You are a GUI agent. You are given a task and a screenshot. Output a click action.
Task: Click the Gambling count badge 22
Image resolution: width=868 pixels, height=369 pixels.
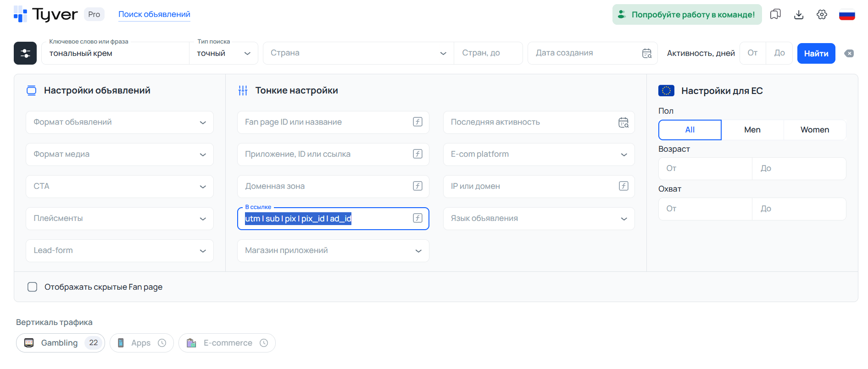click(94, 343)
